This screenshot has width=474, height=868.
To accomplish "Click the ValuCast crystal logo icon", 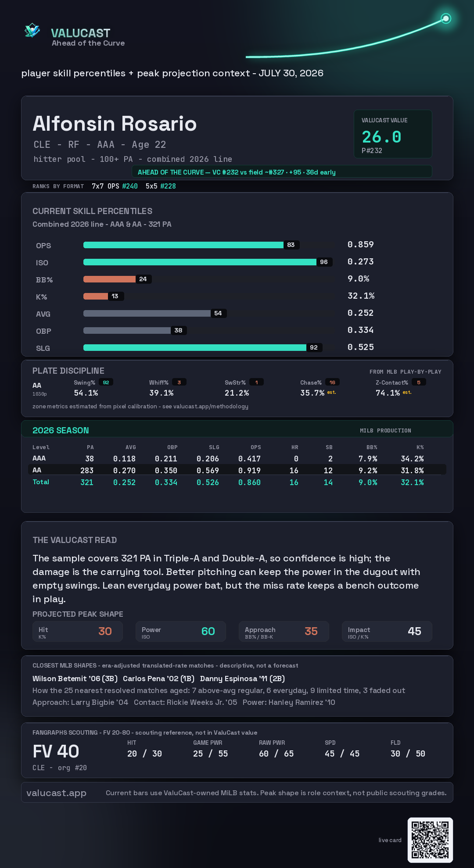I will tap(32, 31).
